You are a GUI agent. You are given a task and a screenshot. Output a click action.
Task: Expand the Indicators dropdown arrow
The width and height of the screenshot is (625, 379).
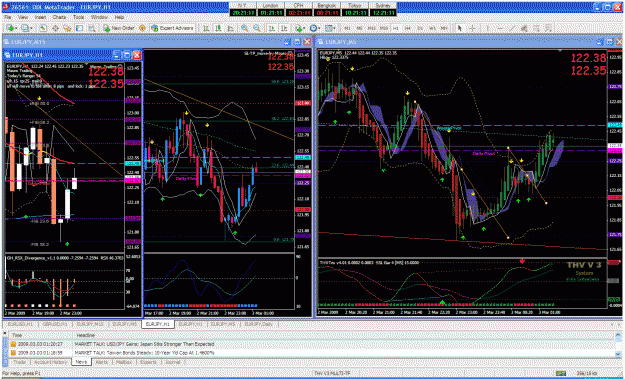[304, 28]
